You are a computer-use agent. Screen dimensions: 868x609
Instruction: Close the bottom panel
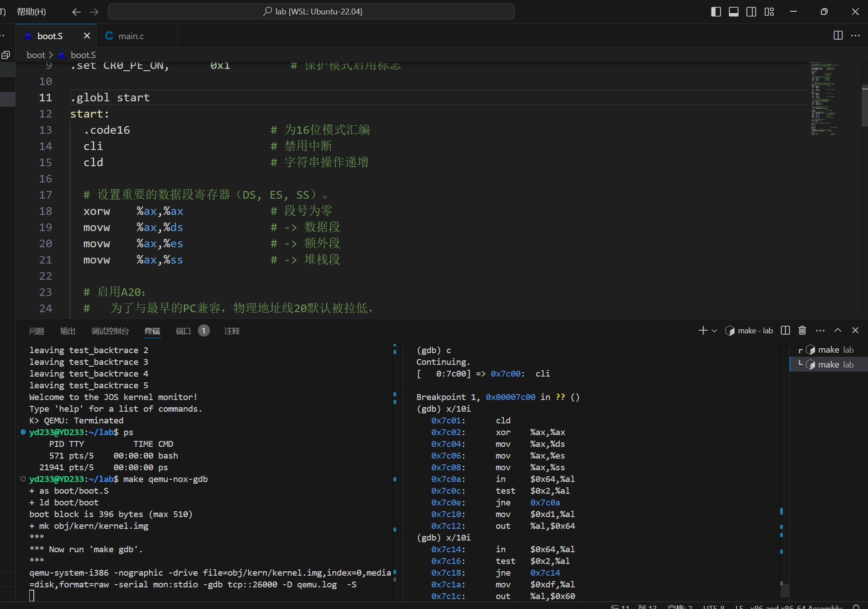pyautogui.click(x=855, y=331)
